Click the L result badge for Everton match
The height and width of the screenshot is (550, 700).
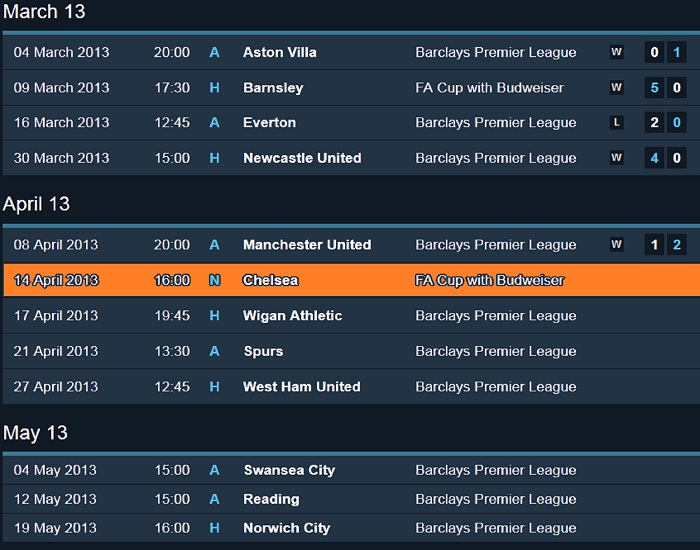[x=617, y=122]
